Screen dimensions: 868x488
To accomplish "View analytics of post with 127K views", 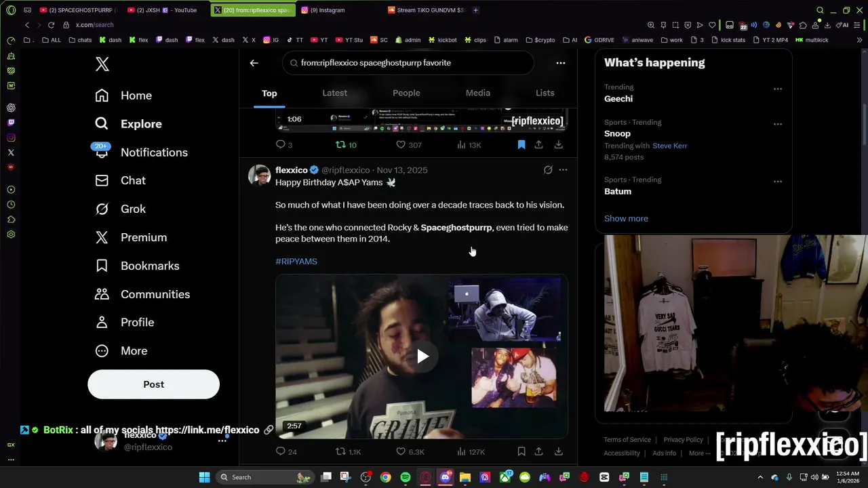I will coord(471,451).
